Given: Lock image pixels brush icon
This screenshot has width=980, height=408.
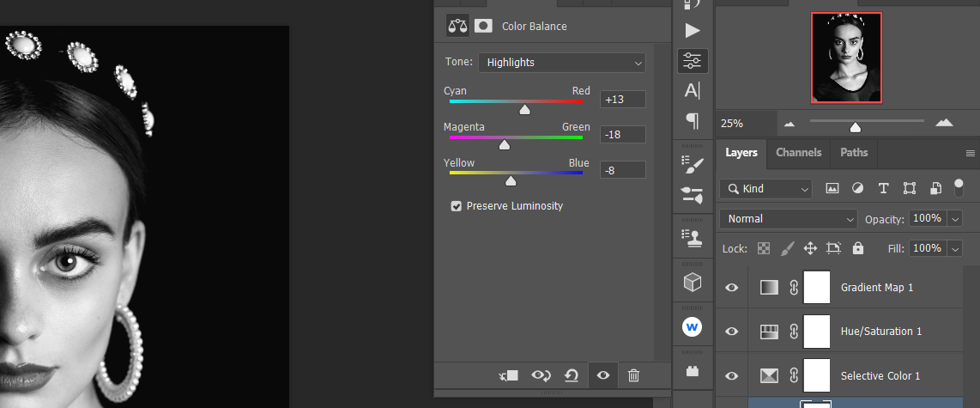Looking at the screenshot, I should point(788,248).
